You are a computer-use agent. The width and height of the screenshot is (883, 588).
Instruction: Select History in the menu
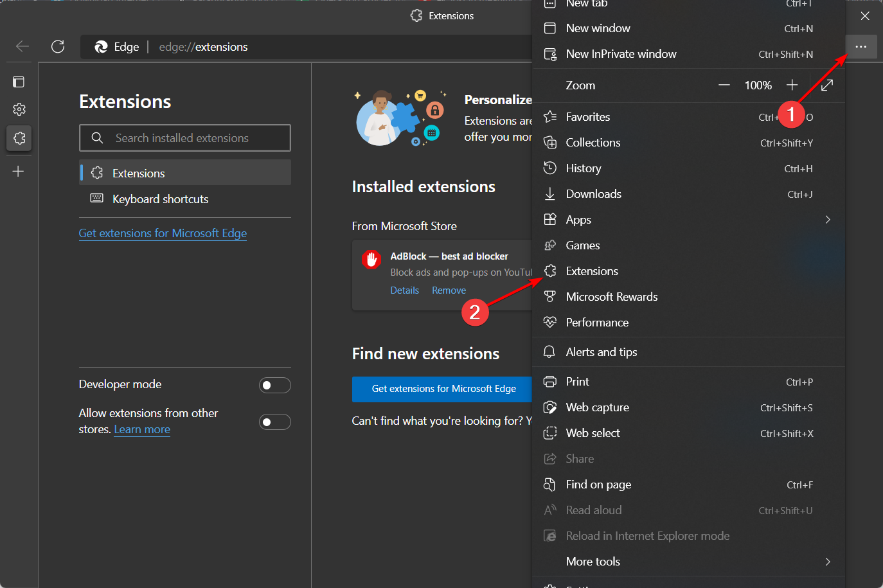coord(583,168)
